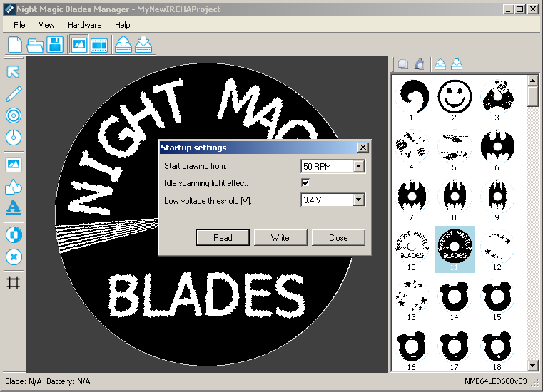Click the copy icon in thumbnail panel
Image resolution: width=543 pixels, height=392 pixels.
[x=402, y=64]
